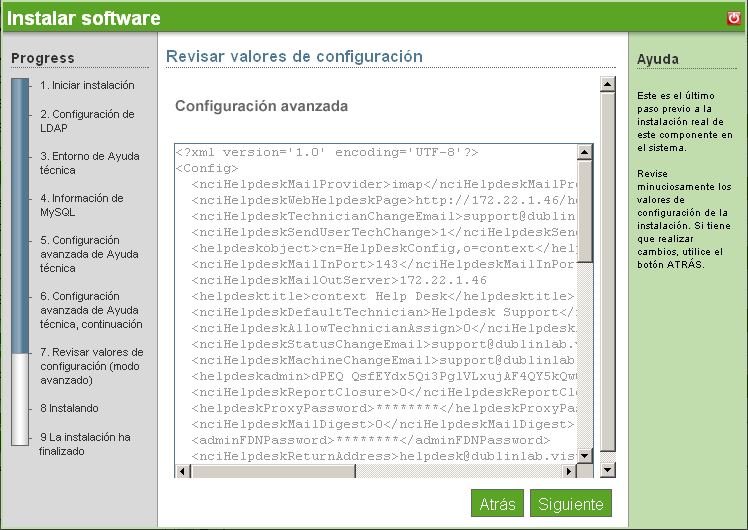
Task: Click the Configuración avanzada heading
Action: (261, 106)
